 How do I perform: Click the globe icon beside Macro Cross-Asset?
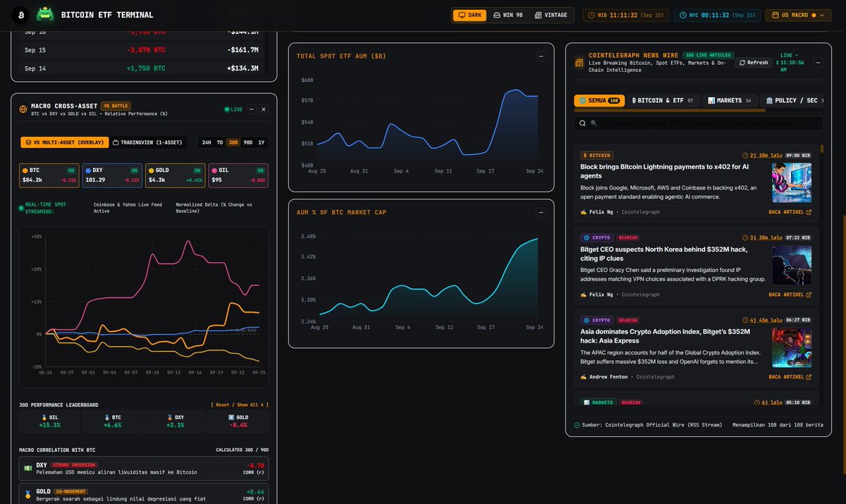coord(23,109)
